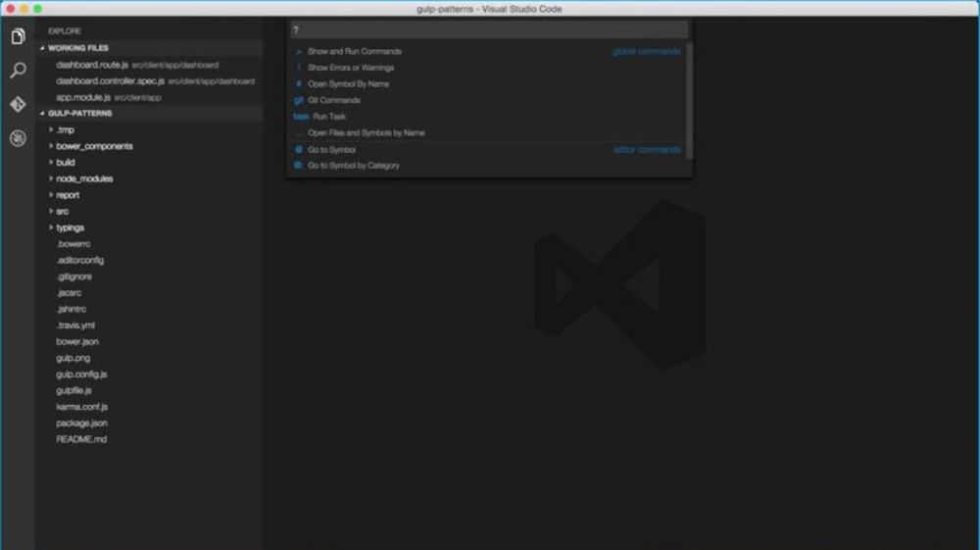Screen dimensions: 980x550
Task: Expand the bower_components folder
Action: pos(51,146)
